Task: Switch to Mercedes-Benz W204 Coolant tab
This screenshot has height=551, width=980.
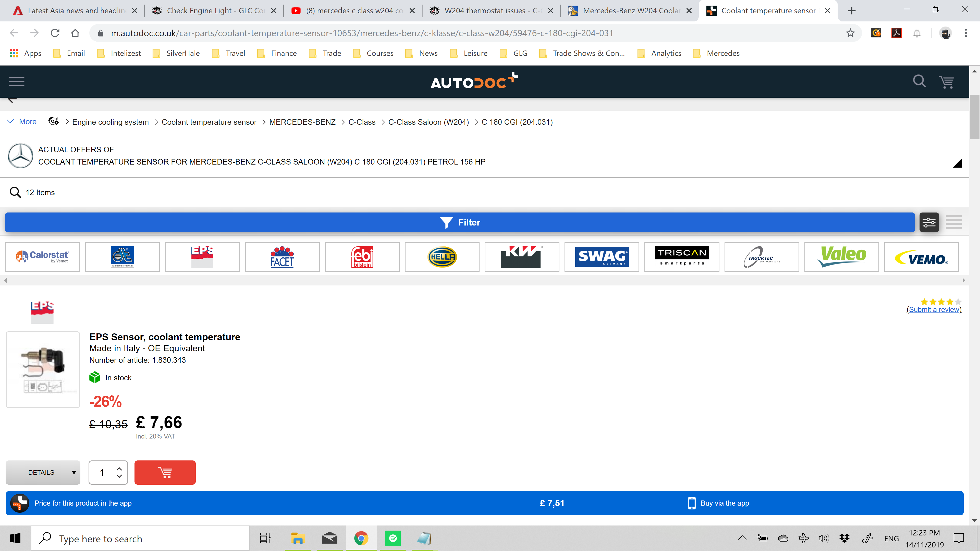Action: [x=630, y=11]
